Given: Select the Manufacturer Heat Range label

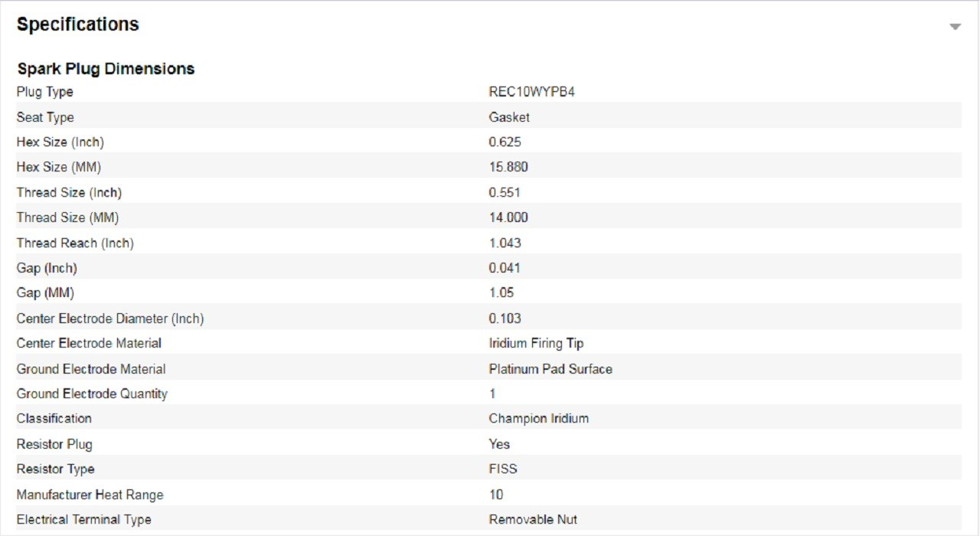Looking at the screenshot, I should (x=90, y=495).
